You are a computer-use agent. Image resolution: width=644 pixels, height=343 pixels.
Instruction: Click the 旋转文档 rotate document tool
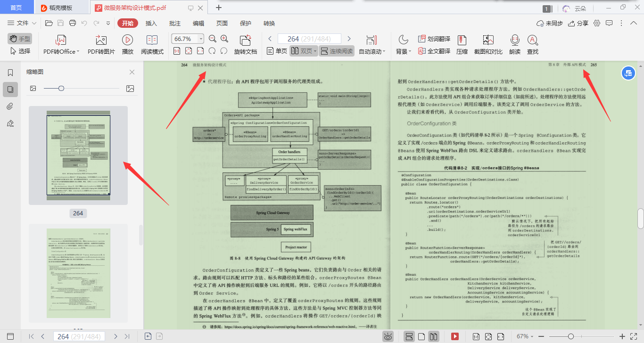[246, 45]
